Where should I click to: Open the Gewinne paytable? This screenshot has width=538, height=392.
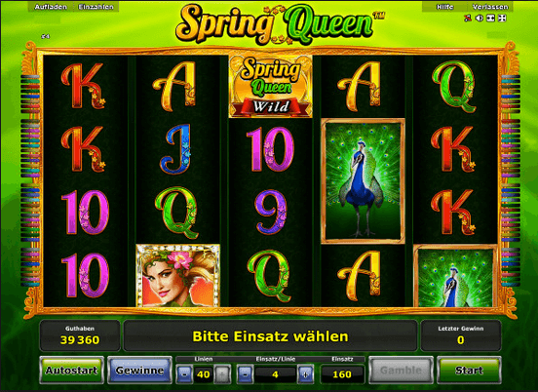(x=139, y=370)
